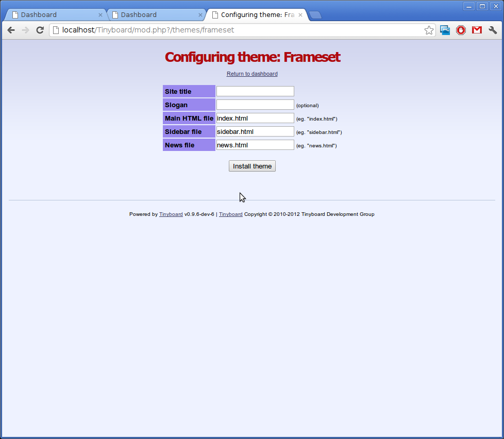
Task: Switch to the first Dashboard tab
Action: [x=52, y=15]
